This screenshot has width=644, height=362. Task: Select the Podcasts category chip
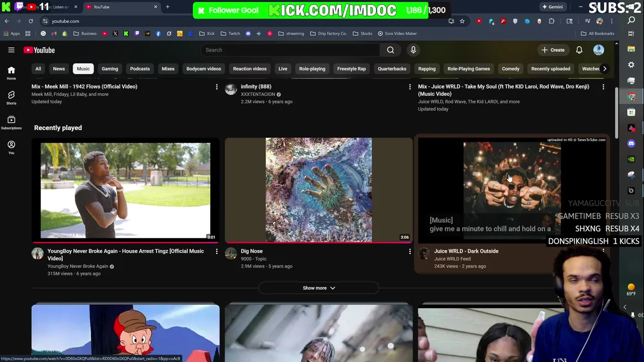(140, 69)
